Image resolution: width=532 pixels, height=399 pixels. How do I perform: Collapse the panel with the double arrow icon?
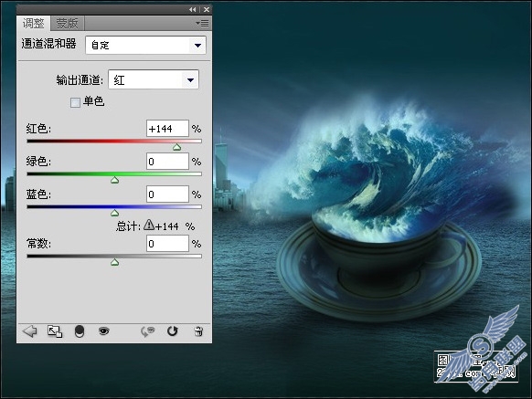coord(192,9)
